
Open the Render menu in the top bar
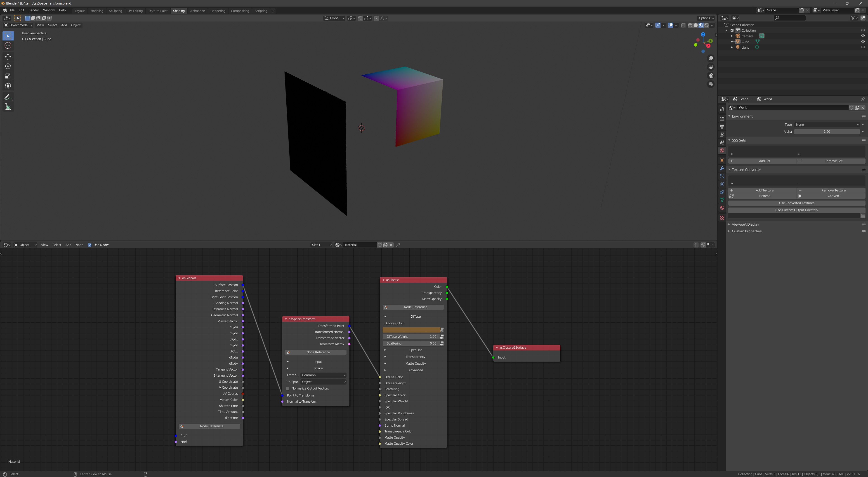pyautogui.click(x=33, y=10)
